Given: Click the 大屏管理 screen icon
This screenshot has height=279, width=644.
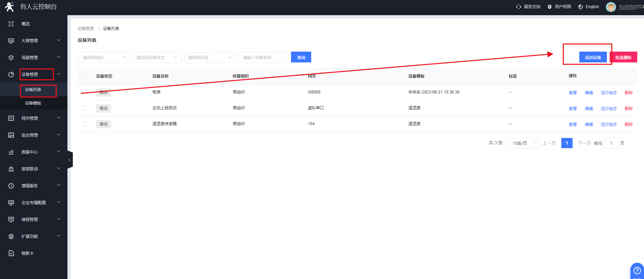Looking at the screenshot, I should [x=11, y=41].
